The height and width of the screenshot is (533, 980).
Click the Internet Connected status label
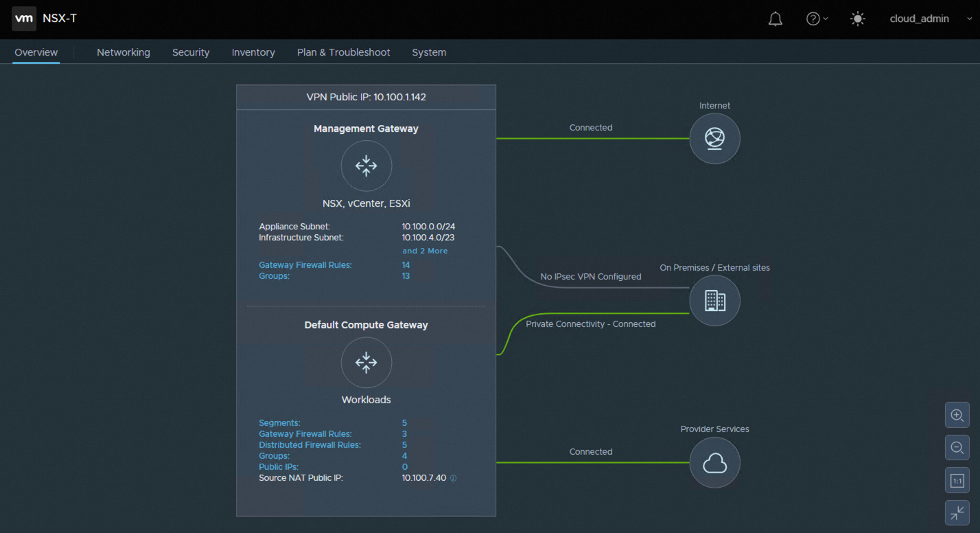(591, 128)
